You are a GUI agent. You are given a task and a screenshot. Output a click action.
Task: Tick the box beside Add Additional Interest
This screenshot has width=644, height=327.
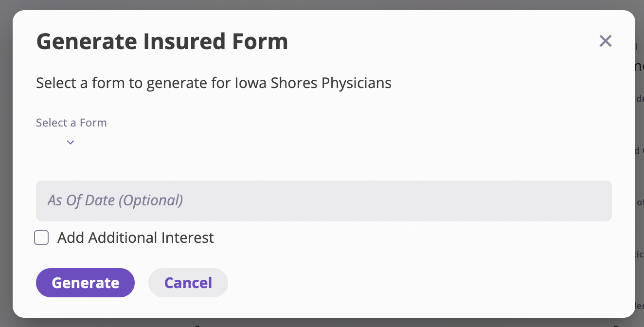tap(41, 238)
